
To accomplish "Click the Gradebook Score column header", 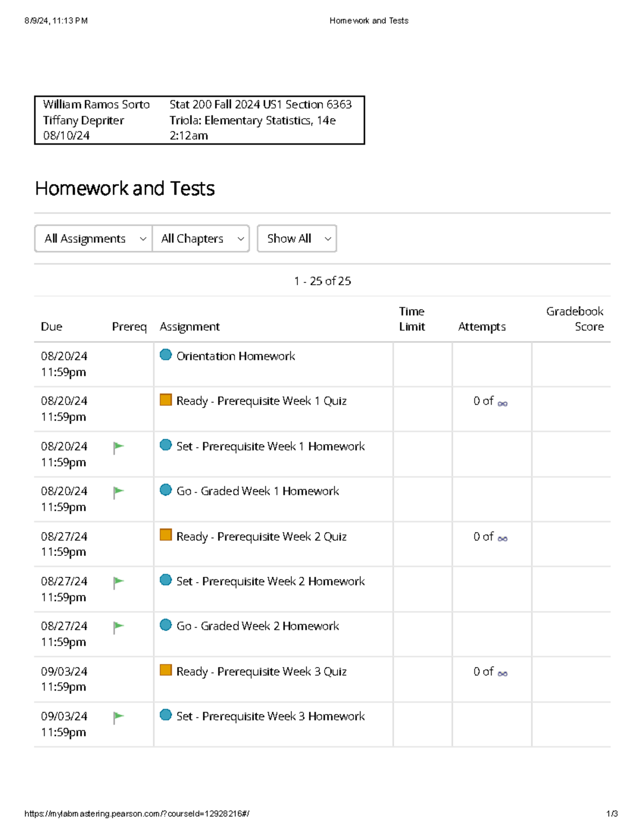I will click(x=575, y=318).
